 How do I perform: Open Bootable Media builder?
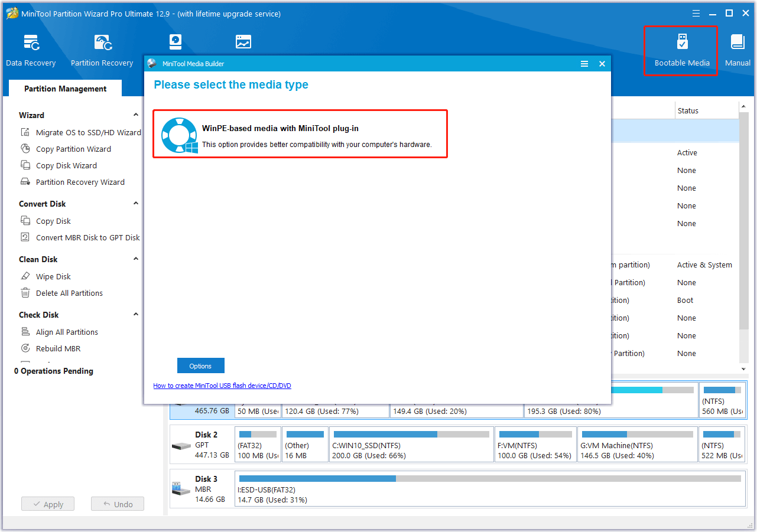(682, 51)
